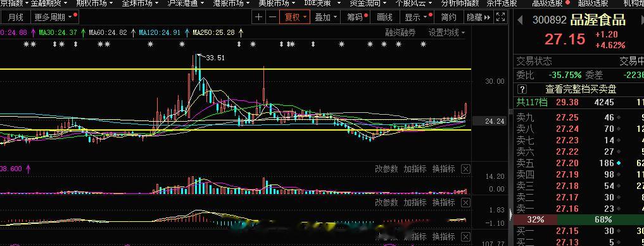Select 高级选股 in top menu
This screenshot has height=246, width=644.
(547, 3)
